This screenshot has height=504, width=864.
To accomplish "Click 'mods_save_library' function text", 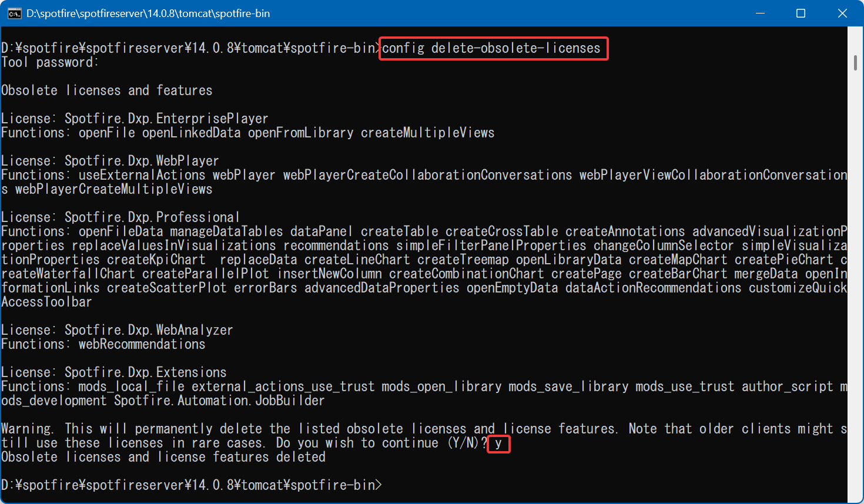I will [x=569, y=387].
